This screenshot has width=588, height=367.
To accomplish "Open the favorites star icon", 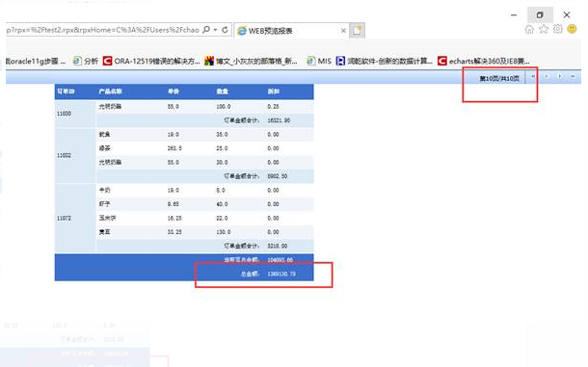I will (544, 29).
